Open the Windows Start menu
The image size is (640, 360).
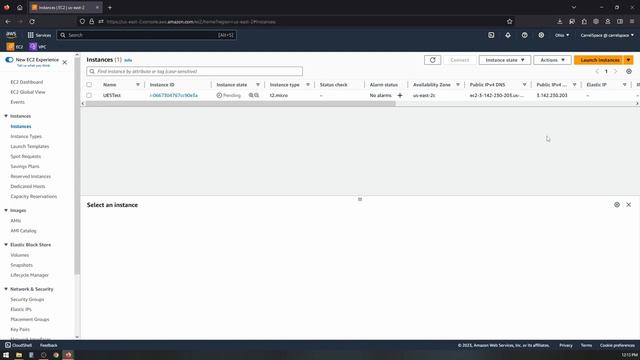pos(6,355)
